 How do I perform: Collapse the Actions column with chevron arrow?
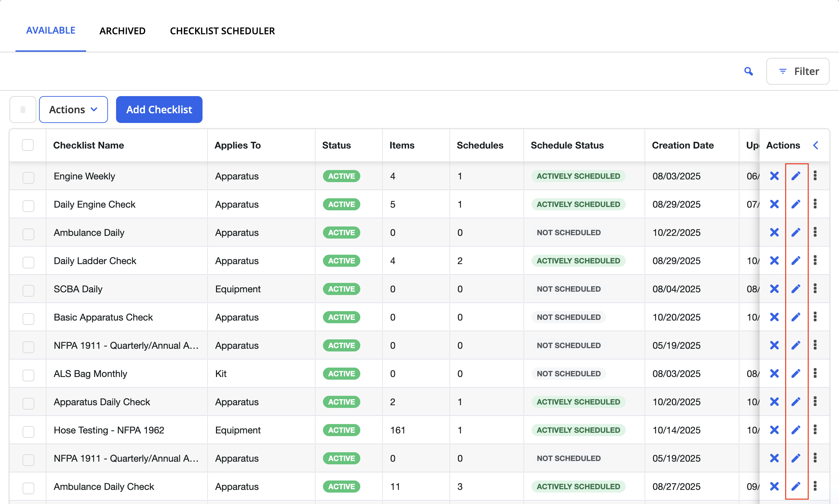(x=815, y=145)
